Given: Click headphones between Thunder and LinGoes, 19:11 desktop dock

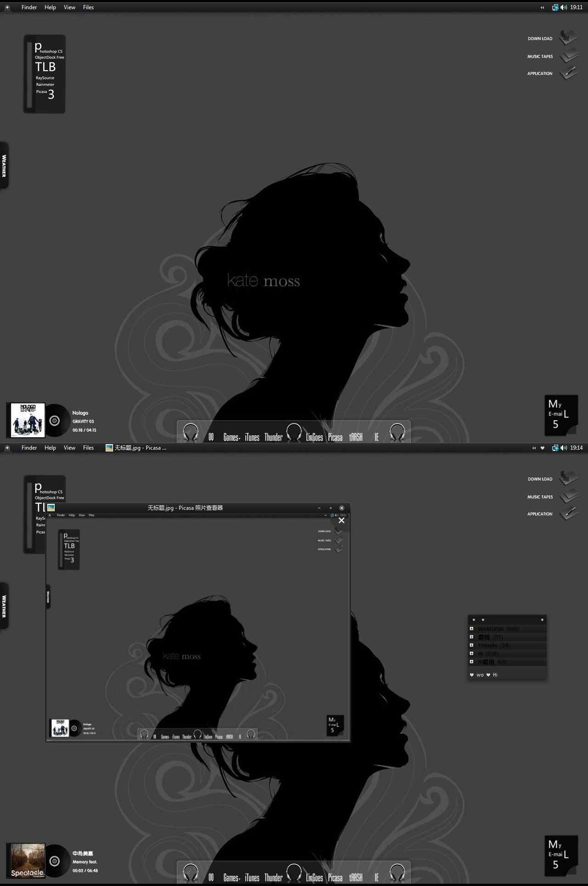Looking at the screenshot, I should pos(294,432).
